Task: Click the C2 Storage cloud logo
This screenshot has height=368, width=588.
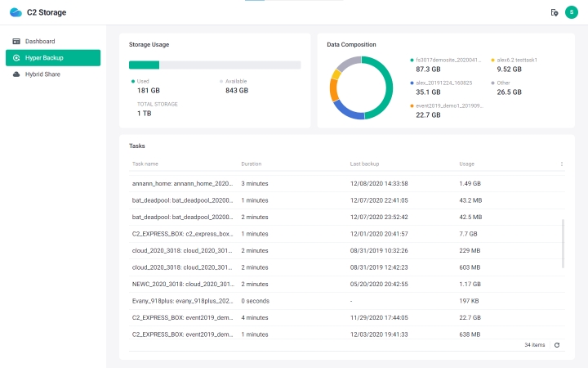Action: pos(16,12)
